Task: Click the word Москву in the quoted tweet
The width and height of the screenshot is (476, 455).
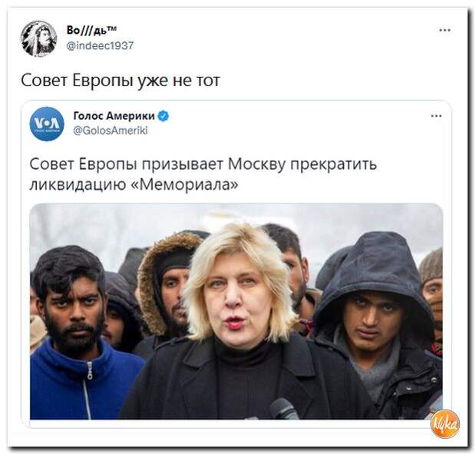Action: (x=257, y=164)
